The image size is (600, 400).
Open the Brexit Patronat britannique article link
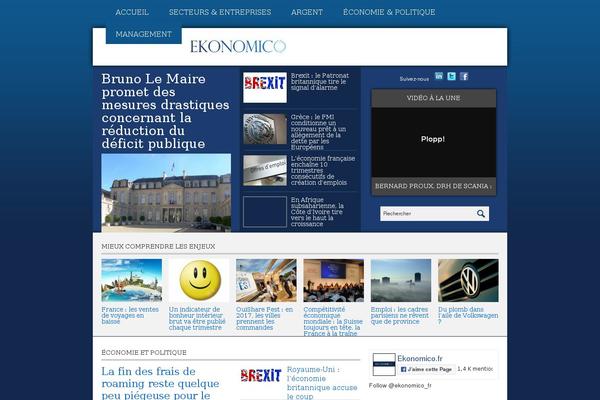coord(320,82)
